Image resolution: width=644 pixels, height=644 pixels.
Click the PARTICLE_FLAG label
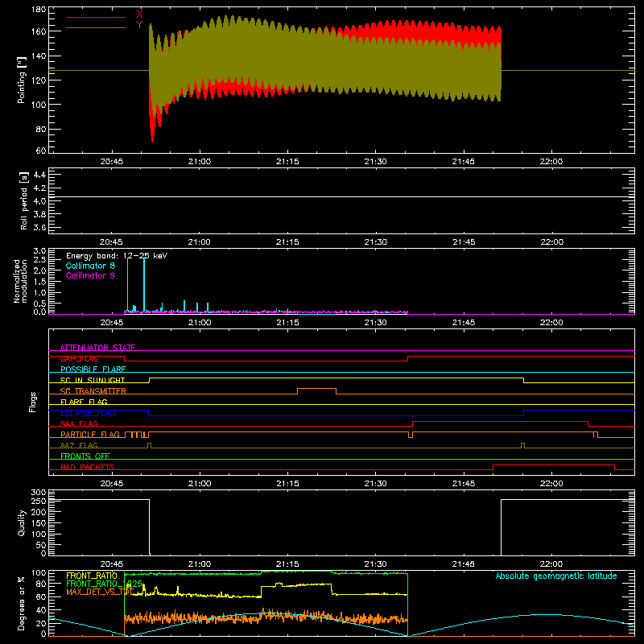[x=90, y=435]
